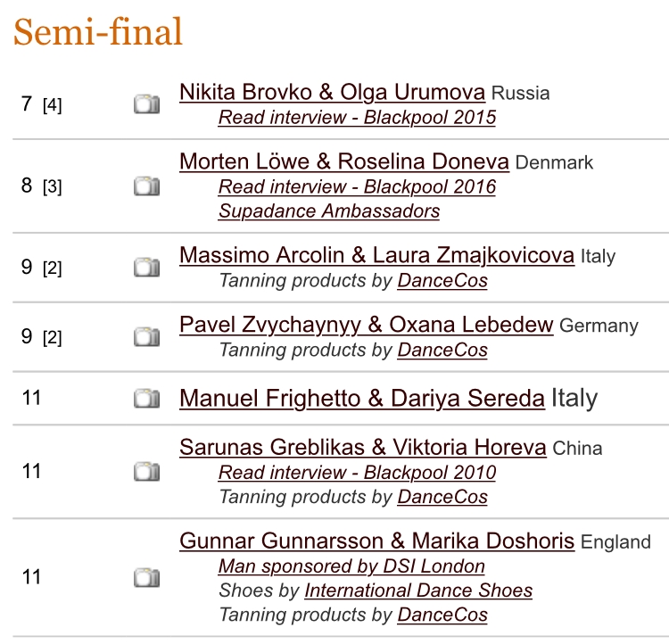Follow Man sponsored by DSI London link
The image size is (669, 644).
[351, 566]
